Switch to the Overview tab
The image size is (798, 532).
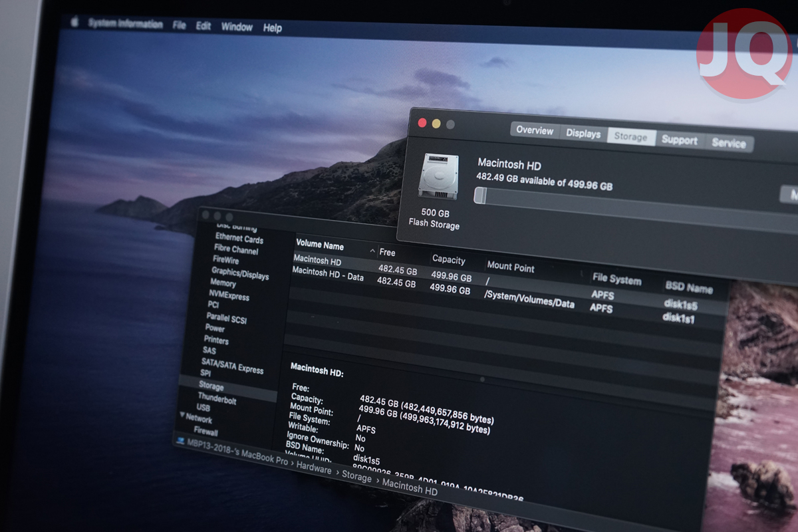(x=535, y=130)
